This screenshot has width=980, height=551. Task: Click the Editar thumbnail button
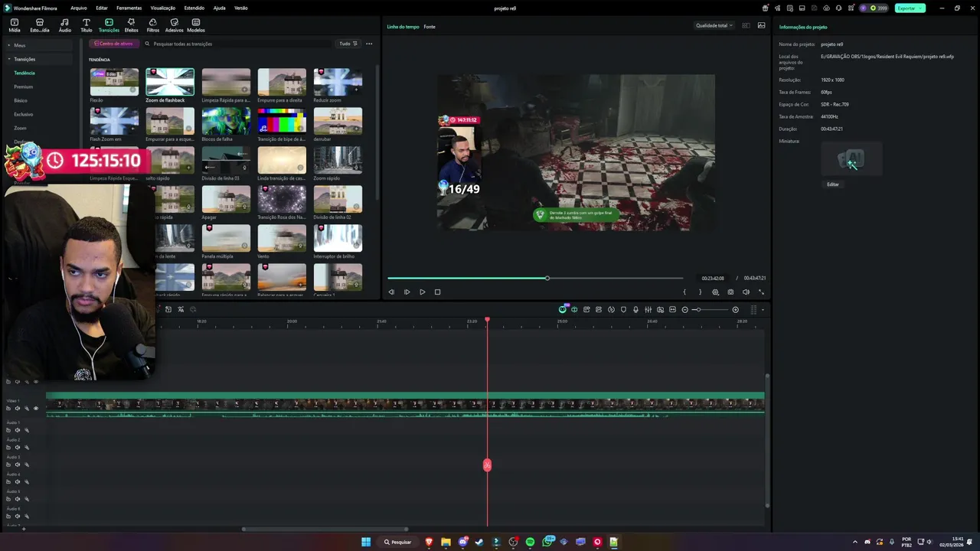tap(833, 184)
